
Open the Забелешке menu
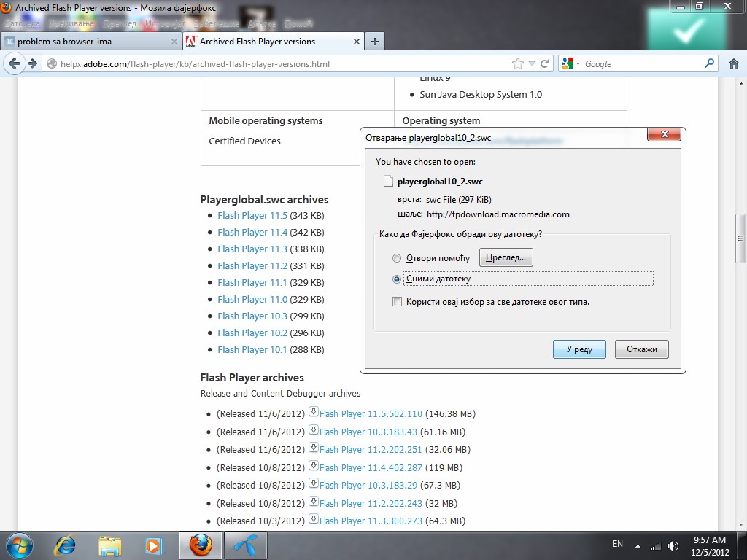click(216, 23)
